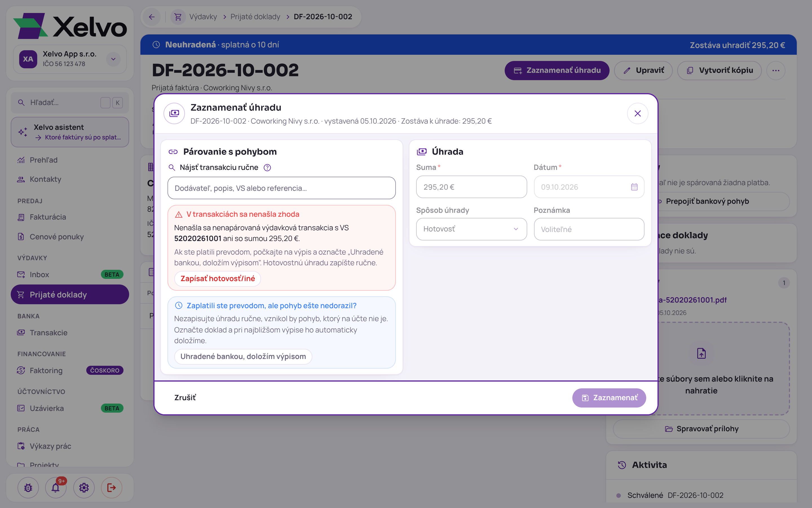Select Prijaté doklady sidebar item

[70, 295]
